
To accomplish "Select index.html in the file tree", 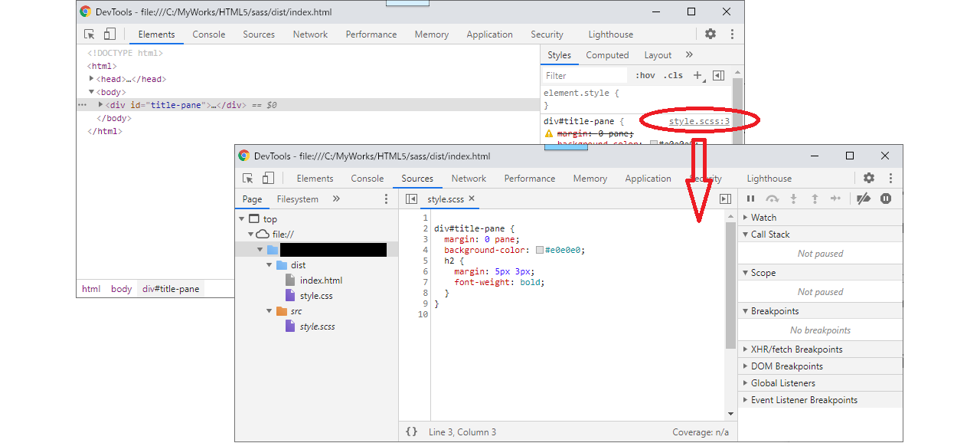I will 321,281.
